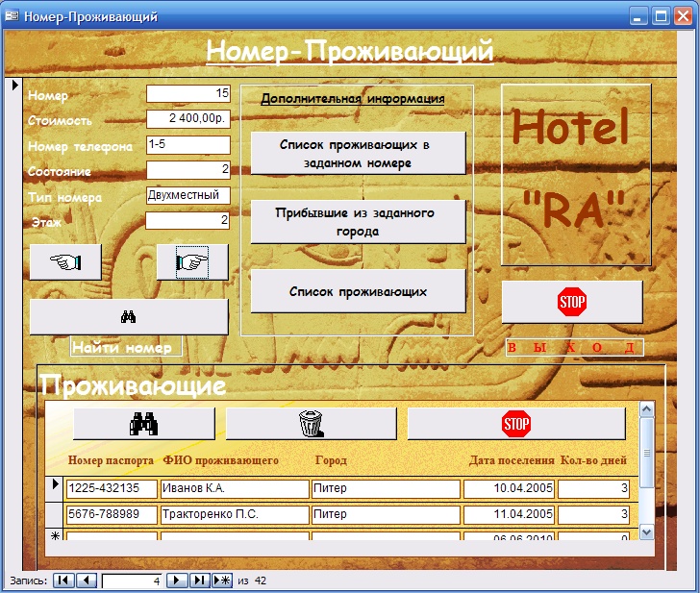Click date cell 11.04.2005
The image size is (700, 593).
(509, 514)
